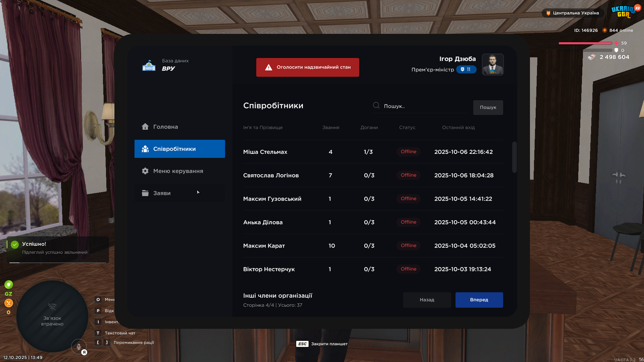644x362 pixels.
Task: Click the green shield icon above GZ
Action: (9, 285)
